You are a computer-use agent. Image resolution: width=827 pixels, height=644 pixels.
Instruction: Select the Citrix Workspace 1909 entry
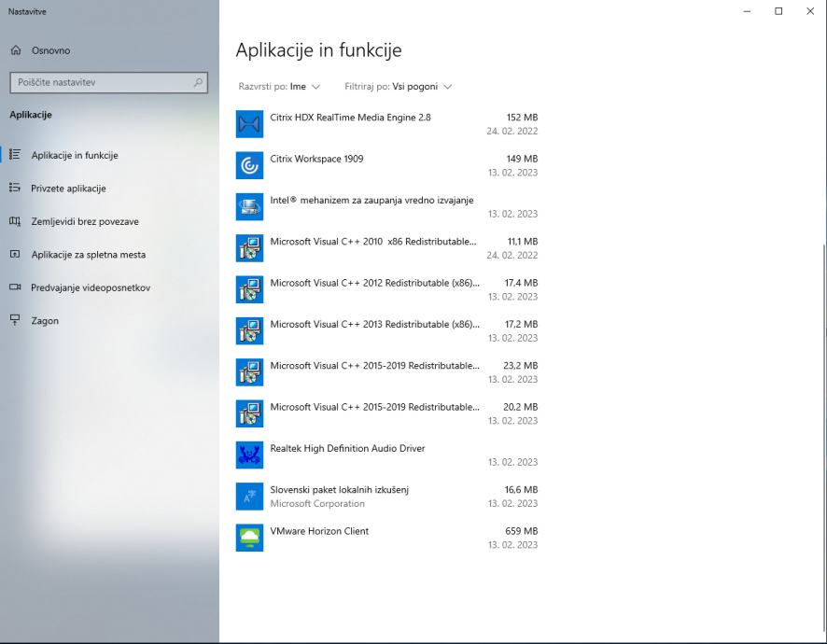(387, 165)
